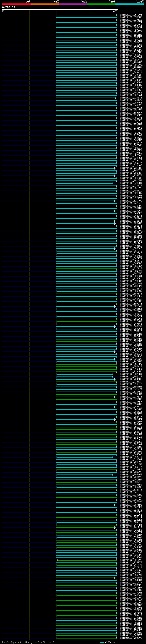146x644 pixels.
Task: Select hit label UniRef100_Q97EH7
Action: pos(131,349)
